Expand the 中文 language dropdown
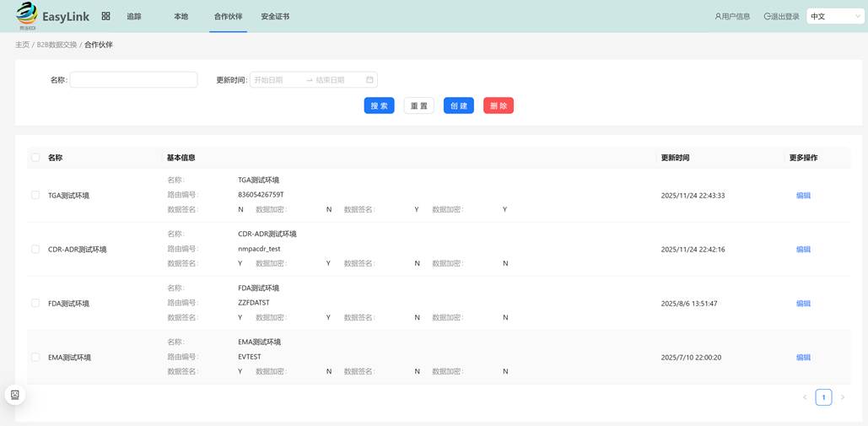Screen dimensions: 868x426 [x=834, y=17]
